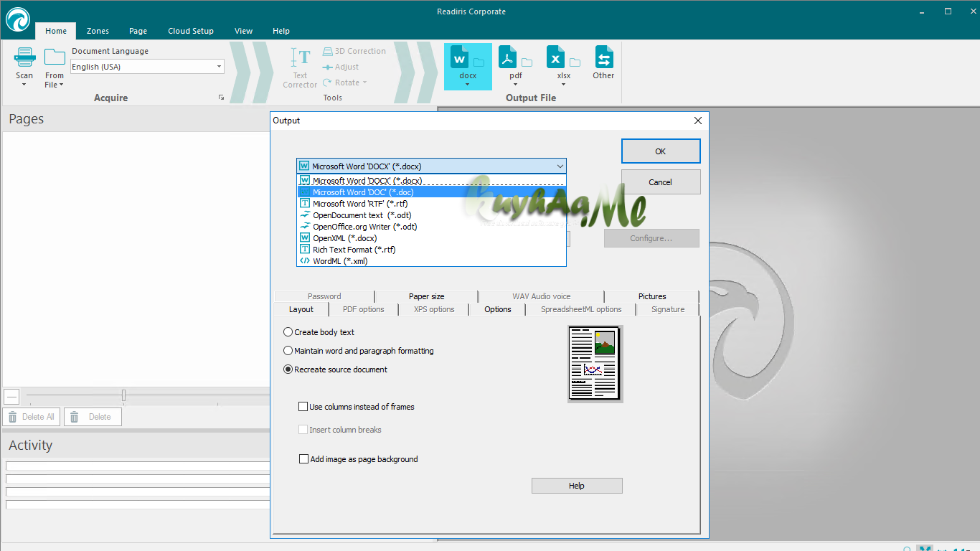Open the From File dropdown arrow
Screen dimensions: 980x551
point(61,85)
